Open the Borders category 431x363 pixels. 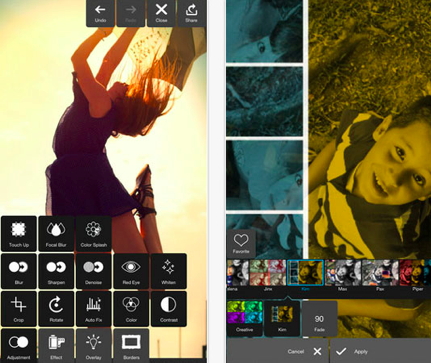pyautogui.click(x=131, y=346)
